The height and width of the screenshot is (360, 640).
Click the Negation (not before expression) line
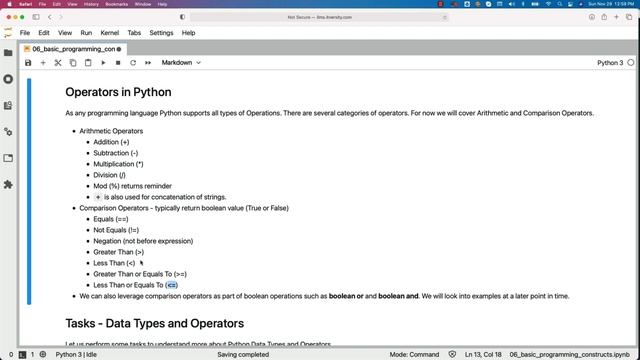coord(143,241)
